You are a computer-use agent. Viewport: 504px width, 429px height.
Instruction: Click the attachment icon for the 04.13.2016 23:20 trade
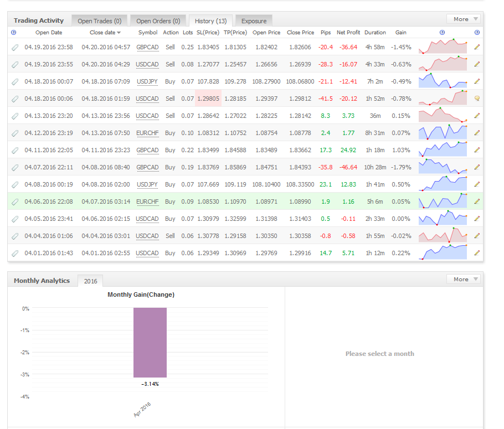(15, 116)
